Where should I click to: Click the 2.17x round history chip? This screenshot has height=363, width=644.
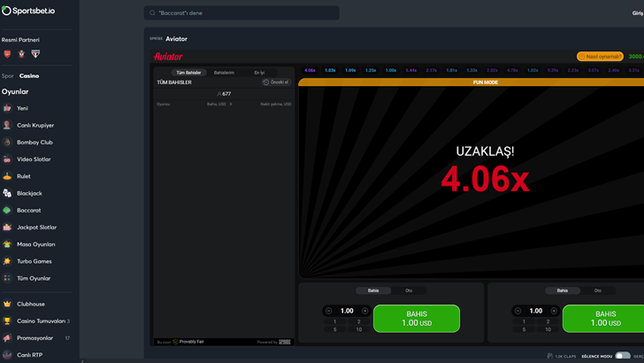[x=432, y=70]
